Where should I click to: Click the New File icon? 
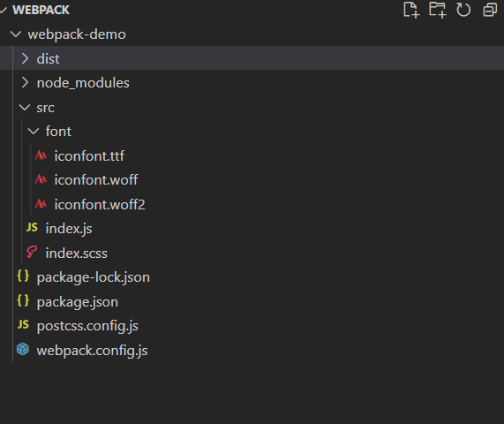click(x=411, y=10)
